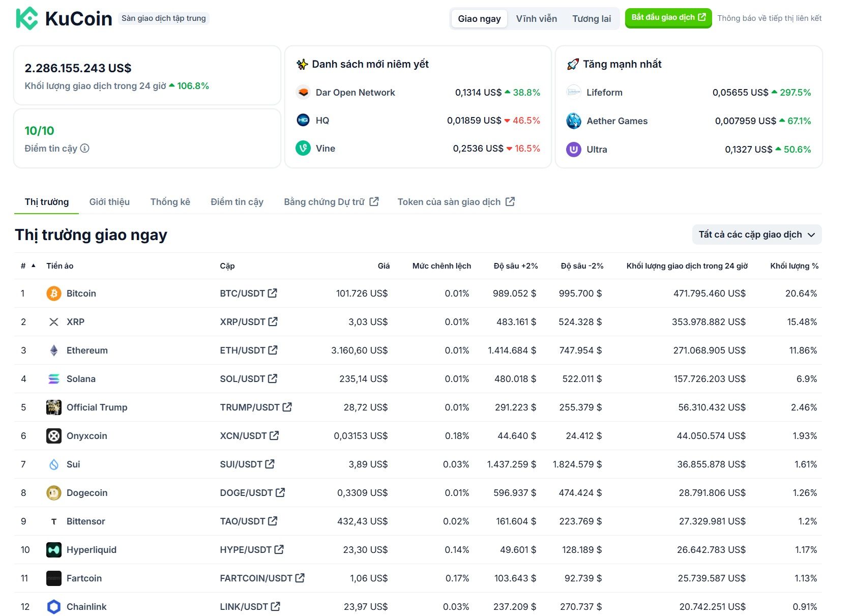Image resolution: width=853 pixels, height=616 pixels.
Task: Click the Onyxcoin coin icon
Action: (x=54, y=436)
